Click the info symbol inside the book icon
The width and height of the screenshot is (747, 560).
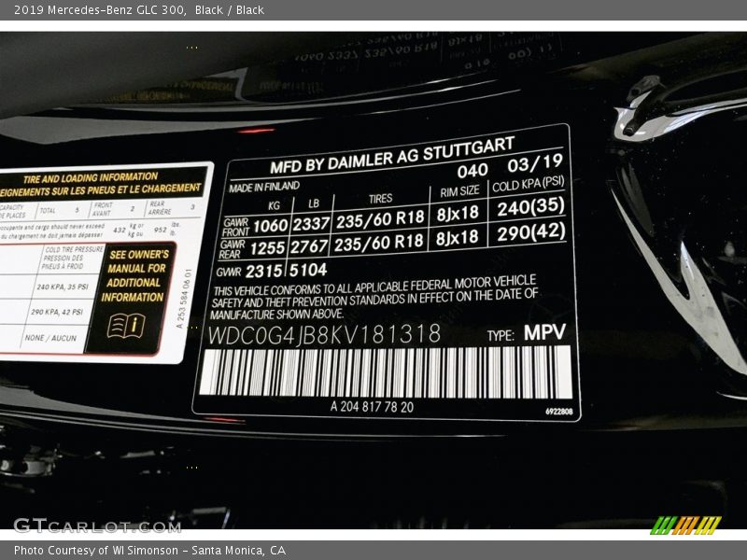pos(134,325)
